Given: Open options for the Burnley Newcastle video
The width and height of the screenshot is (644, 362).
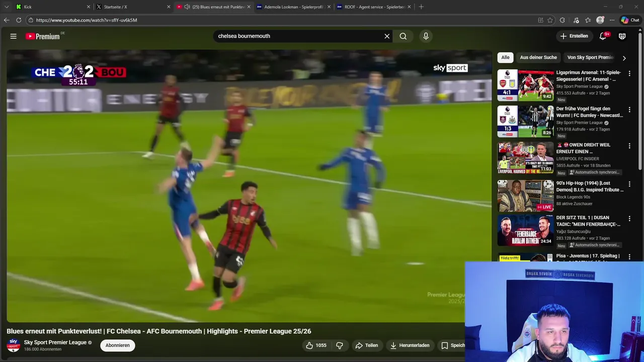Looking at the screenshot, I should 629,110.
